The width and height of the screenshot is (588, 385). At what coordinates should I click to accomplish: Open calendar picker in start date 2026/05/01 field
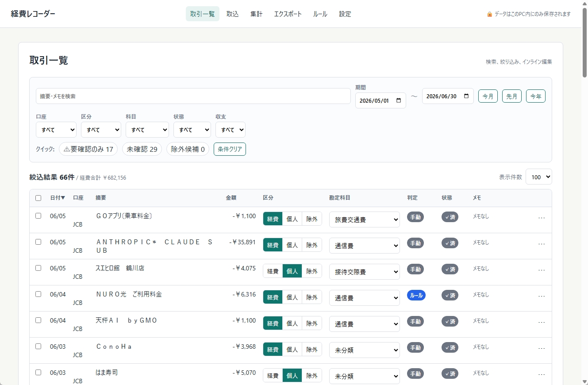tap(399, 100)
